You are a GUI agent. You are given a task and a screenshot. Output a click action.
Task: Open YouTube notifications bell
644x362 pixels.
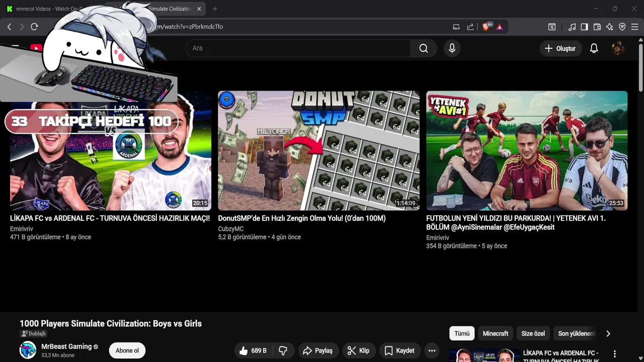pyautogui.click(x=594, y=48)
